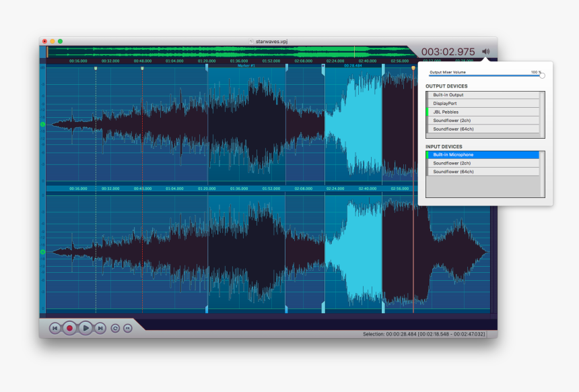Viewport: 579px width, 392px height.
Task: Toggle the speaker output devices icon
Action: (x=486, y=51)
